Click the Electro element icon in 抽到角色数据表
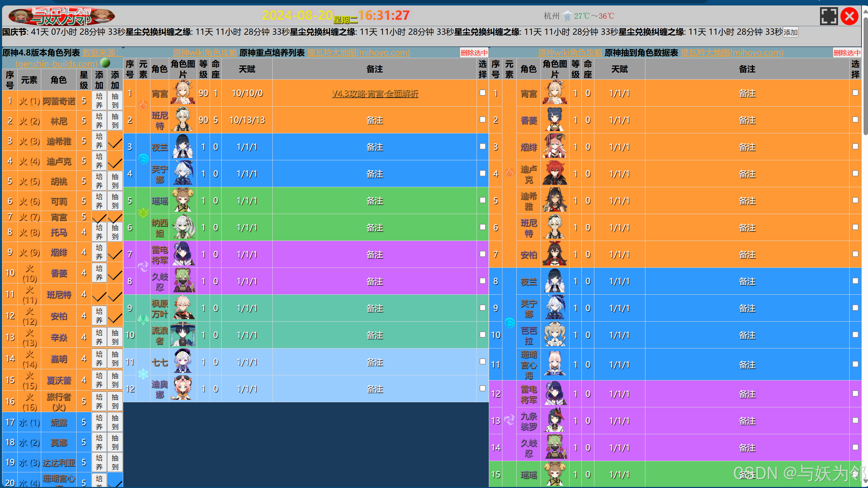This screenshot has width=868, height=488. pos(509,420)
